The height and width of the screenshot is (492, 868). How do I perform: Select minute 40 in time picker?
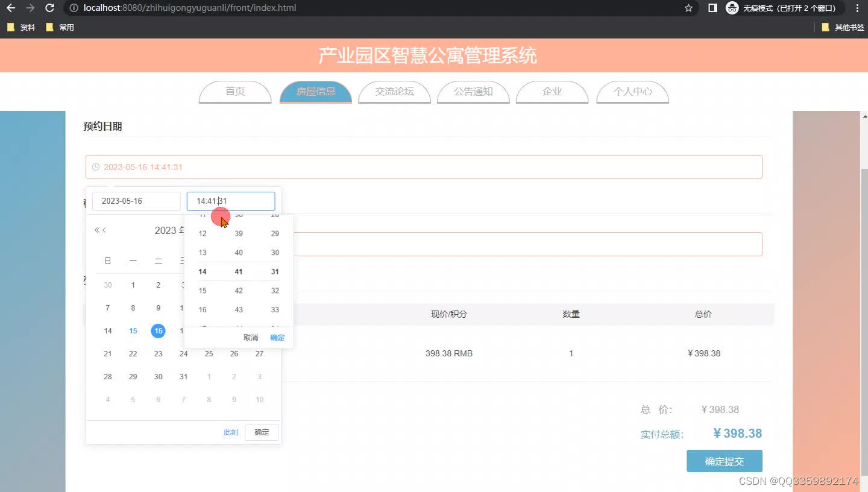point(239,253)
